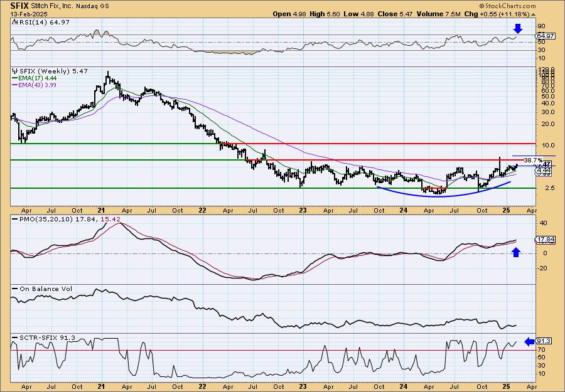Screen dimensions: 565x392
Task: Click the 90 label on the RSI axis
Action: 542,26
